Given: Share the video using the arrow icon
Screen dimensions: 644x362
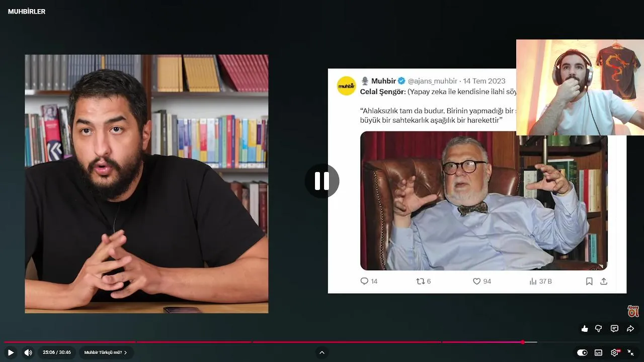Looking at the screenshot, I should pyautogui.click(x=630, y=329).
